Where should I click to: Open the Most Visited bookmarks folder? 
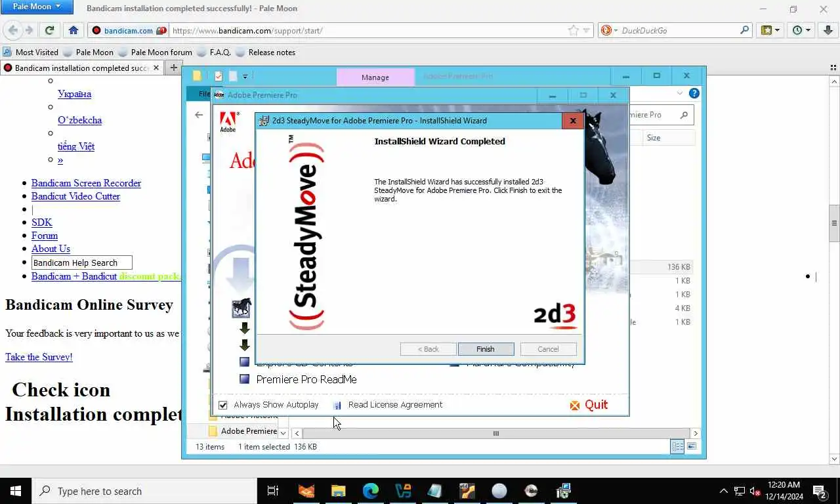30,52
